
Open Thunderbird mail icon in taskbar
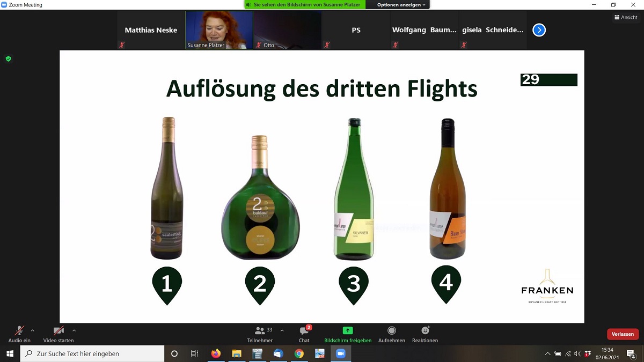278,353
